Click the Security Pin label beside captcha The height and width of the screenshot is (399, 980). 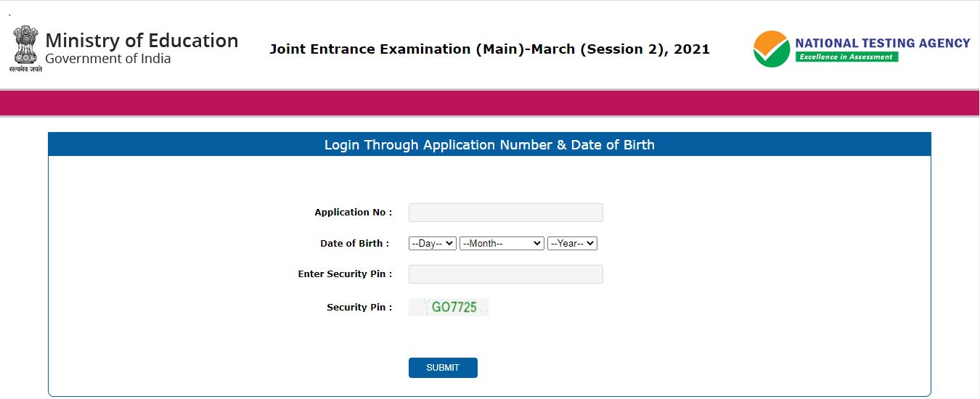point(359,308)
